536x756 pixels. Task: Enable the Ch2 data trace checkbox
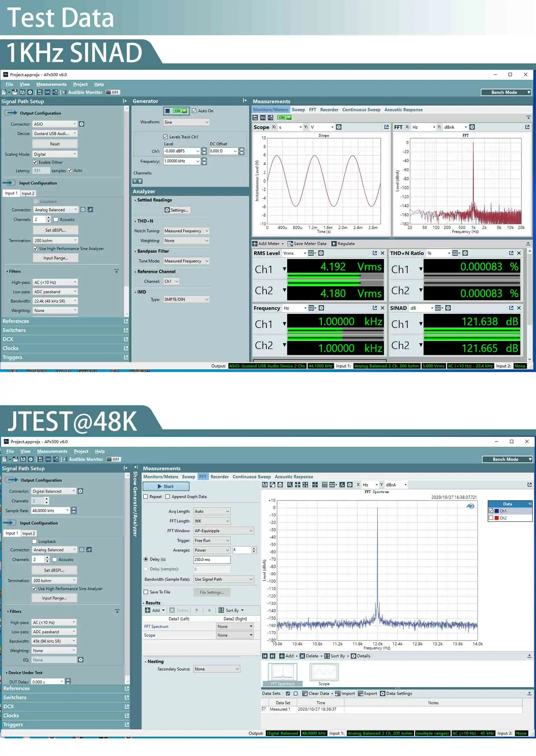(x=491, y=518)
